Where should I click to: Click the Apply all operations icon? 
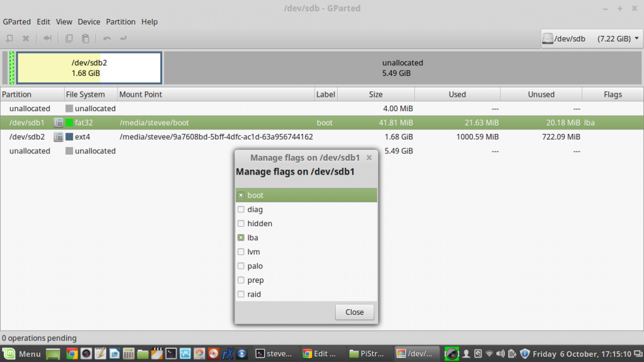pyautogui.click(x=123, y=38)
